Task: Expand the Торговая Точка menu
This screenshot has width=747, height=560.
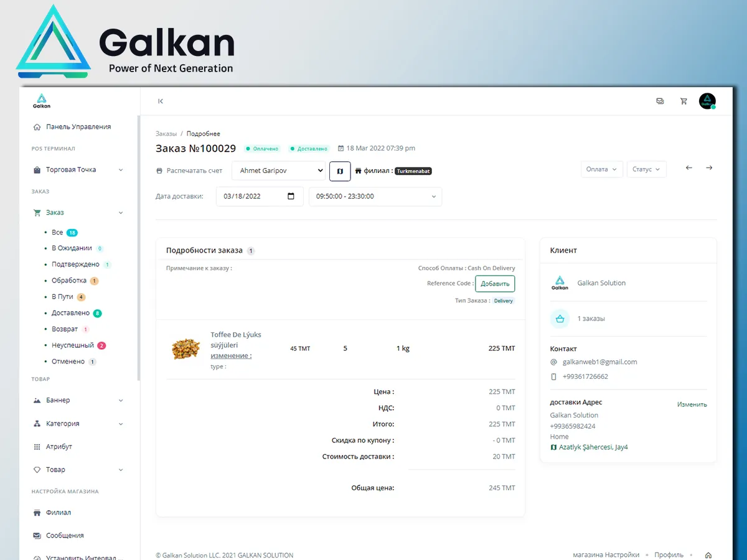Action: coord(78,170)
